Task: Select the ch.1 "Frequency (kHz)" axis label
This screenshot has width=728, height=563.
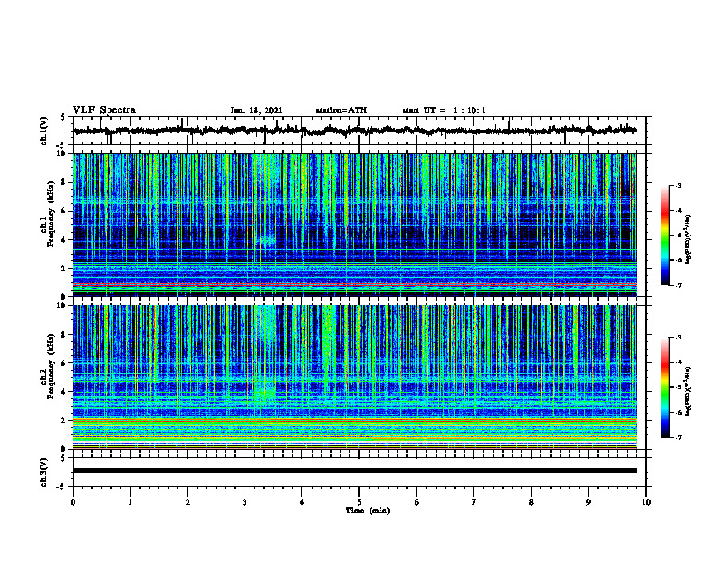Action: pyautogui.click(x=51, y=213)
